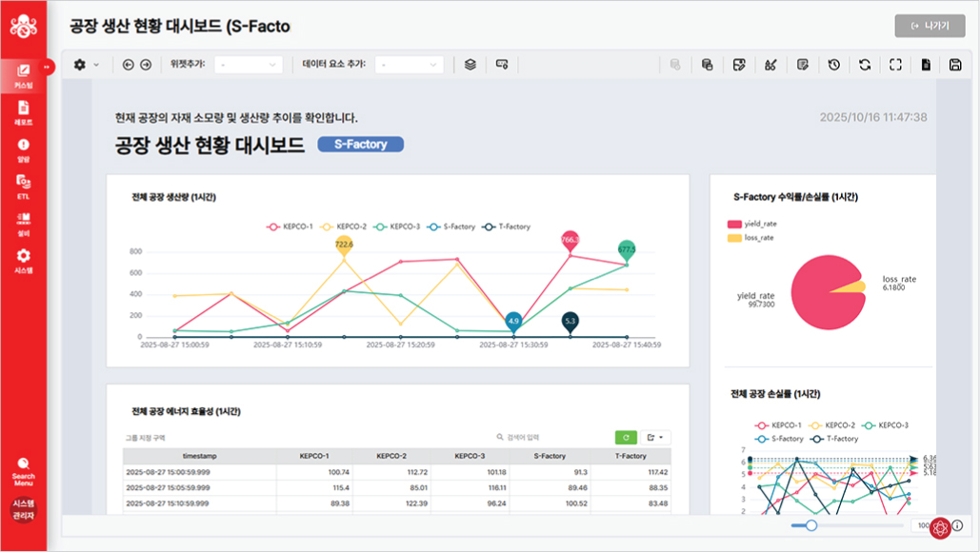
Task: Sort table by S-Factory column header
Action: coord(550,456)
